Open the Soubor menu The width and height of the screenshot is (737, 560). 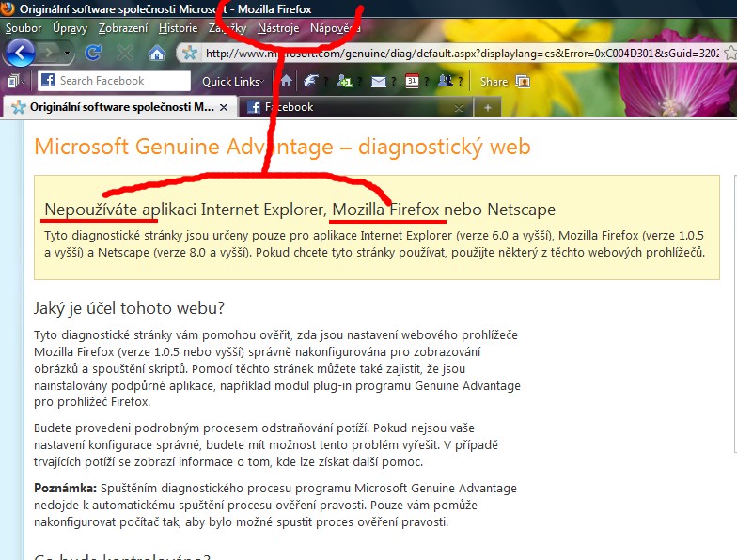point(24,28)
